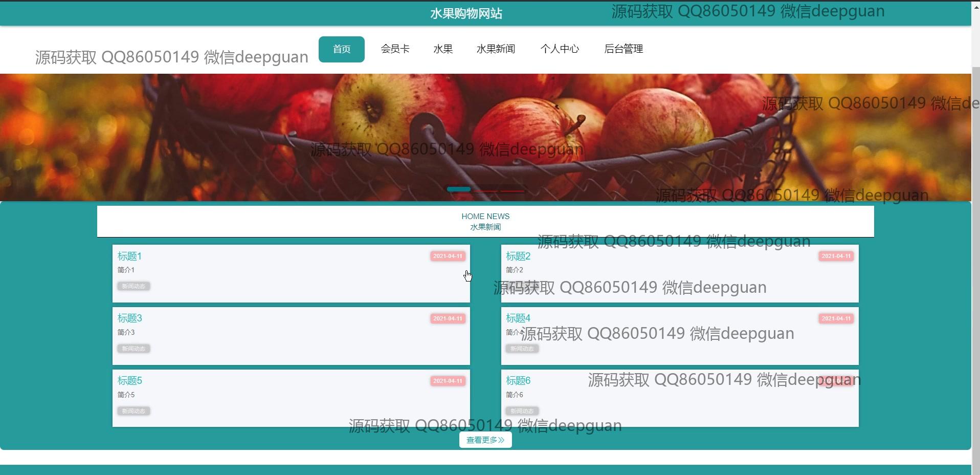Open the 标题4 news item
The image size is (980, 475).
(x=518, y=318)
